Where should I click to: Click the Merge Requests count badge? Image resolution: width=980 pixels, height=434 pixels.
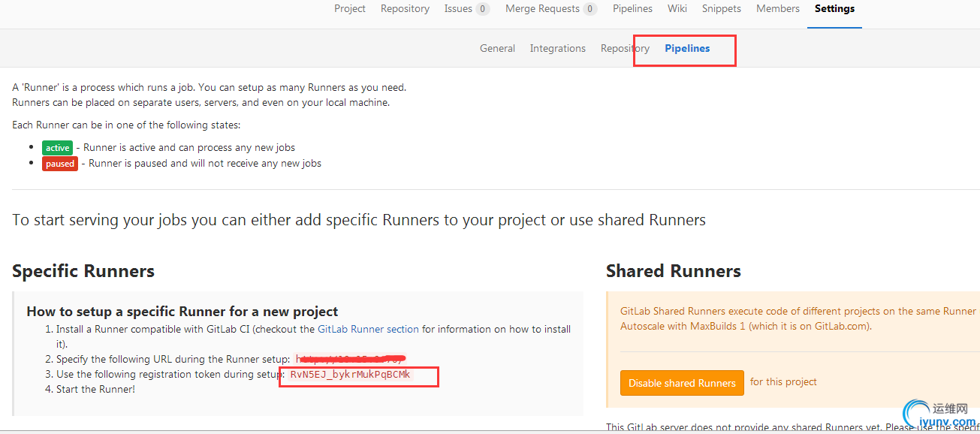click(590, 9)
